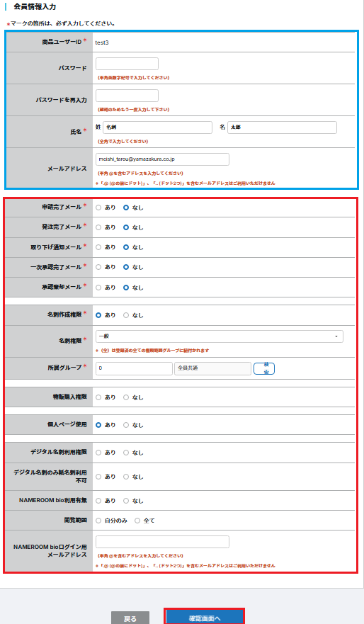Select なし for 個人ページ使用
364x624 pixels.
(x=126, y=425)
